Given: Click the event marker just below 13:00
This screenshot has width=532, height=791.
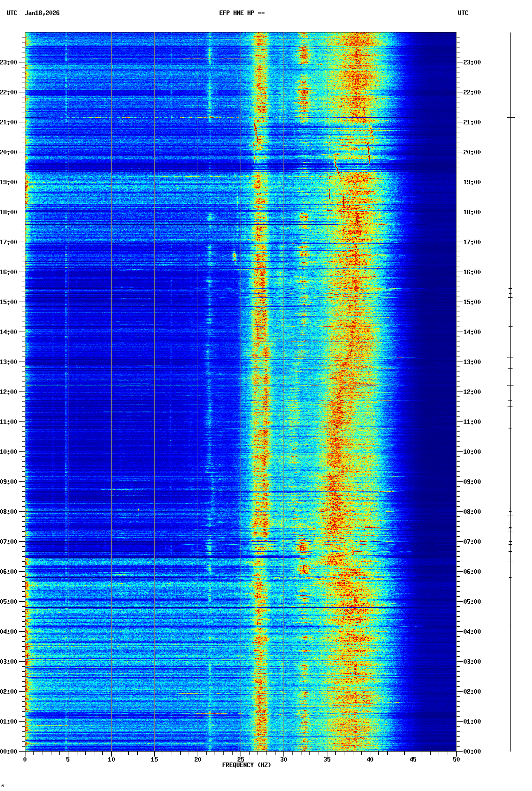Looking at the screenshot, I should tap(510, 369).
